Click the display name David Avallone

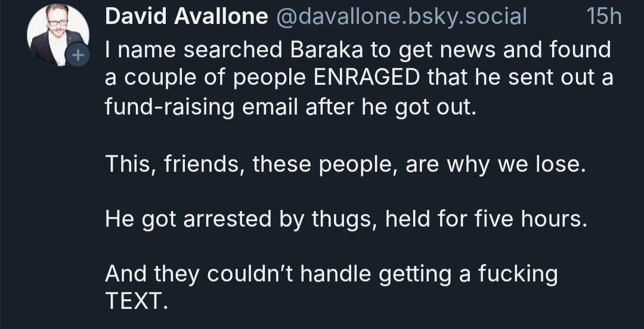[186, 17]
